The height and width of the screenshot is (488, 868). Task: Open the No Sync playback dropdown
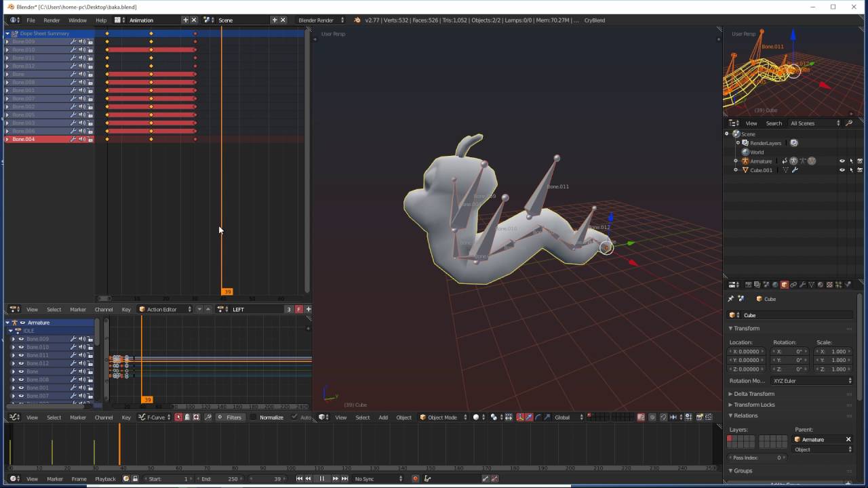(378, 479)
